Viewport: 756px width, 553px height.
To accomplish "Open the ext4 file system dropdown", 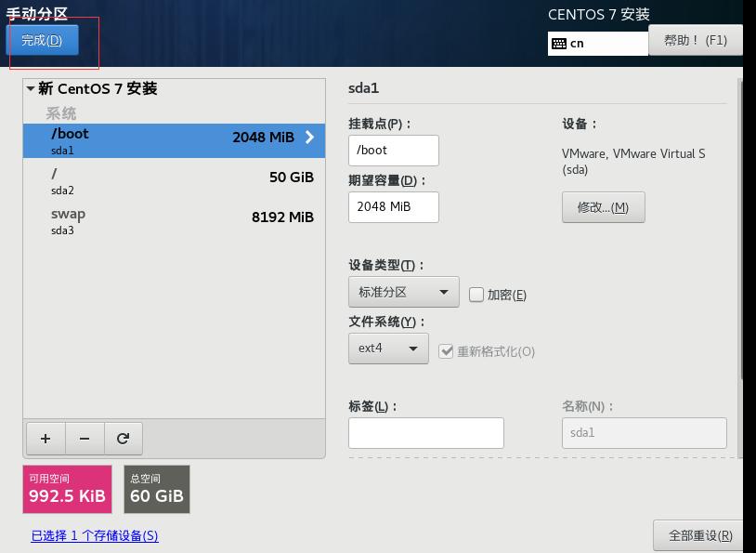I will click(x=388, y=349).
